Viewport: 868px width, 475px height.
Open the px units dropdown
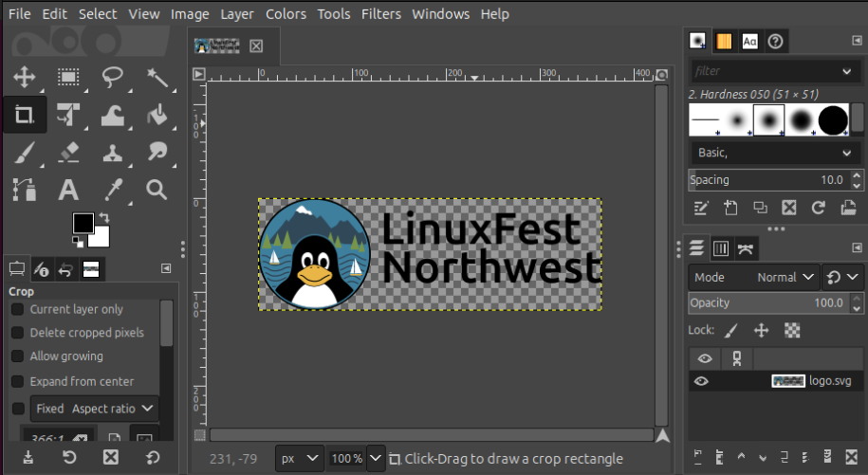point(300,459)
